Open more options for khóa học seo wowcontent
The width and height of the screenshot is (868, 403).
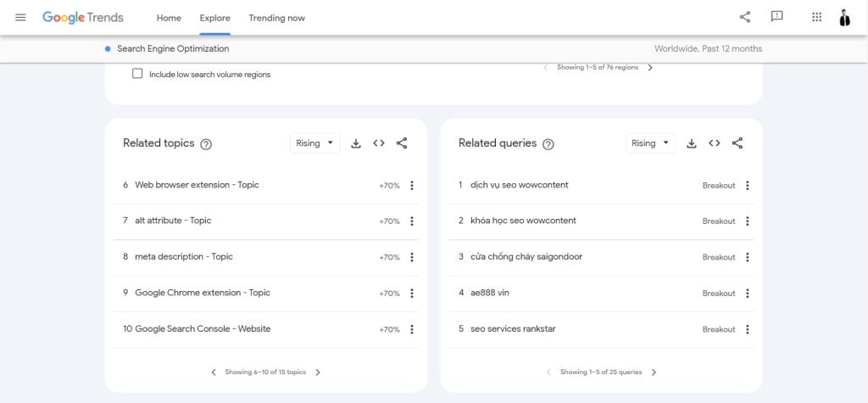tap(748, 221)
